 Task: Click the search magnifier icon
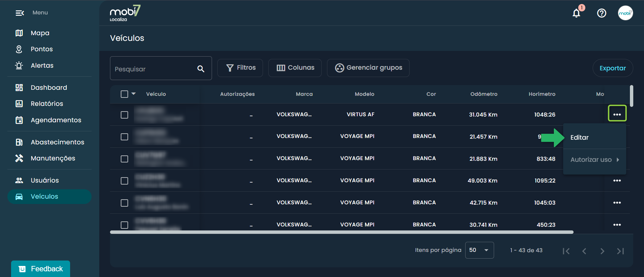pos(201,69)
